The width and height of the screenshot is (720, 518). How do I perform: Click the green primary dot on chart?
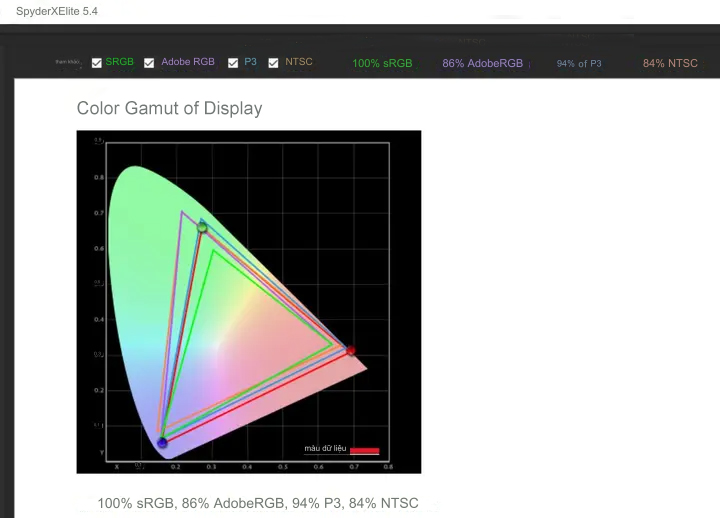click(202, 228)
